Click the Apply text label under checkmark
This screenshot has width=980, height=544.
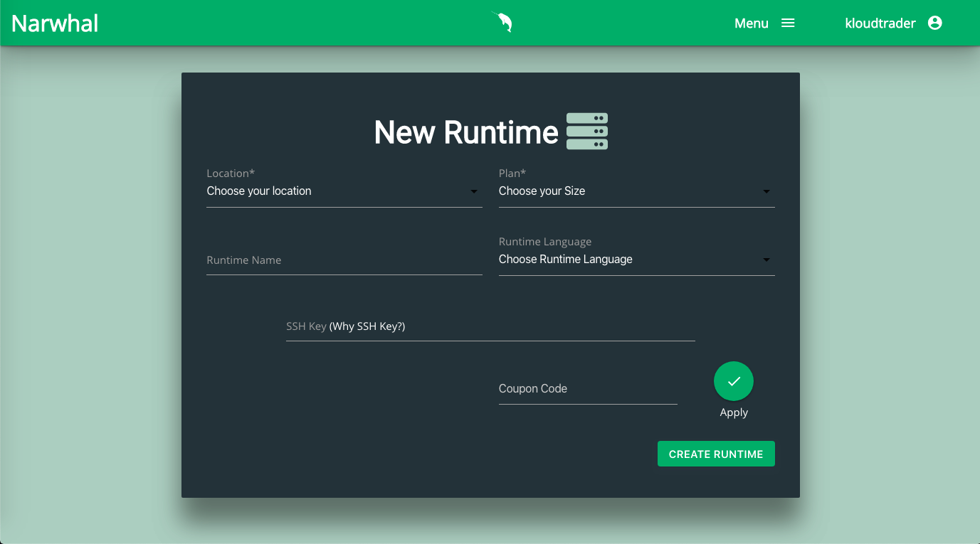point(734,412)
